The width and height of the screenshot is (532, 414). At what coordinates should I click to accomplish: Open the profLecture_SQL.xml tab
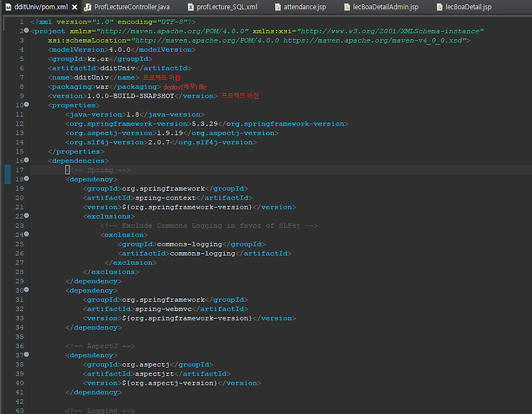coord(227,7)
